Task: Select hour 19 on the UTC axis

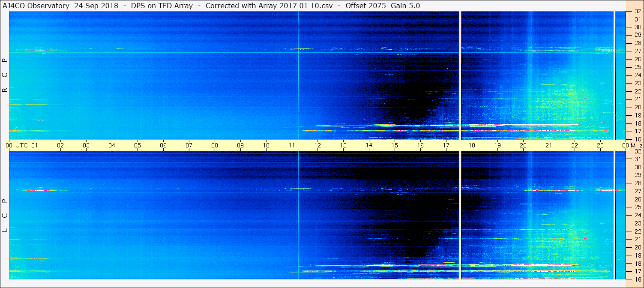Action: (497, 145)
